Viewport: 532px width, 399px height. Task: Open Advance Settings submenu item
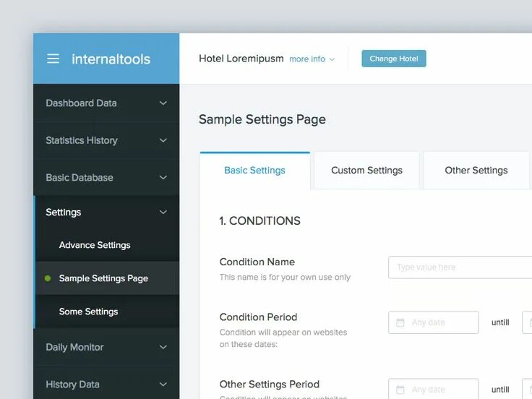click(107, 245)
